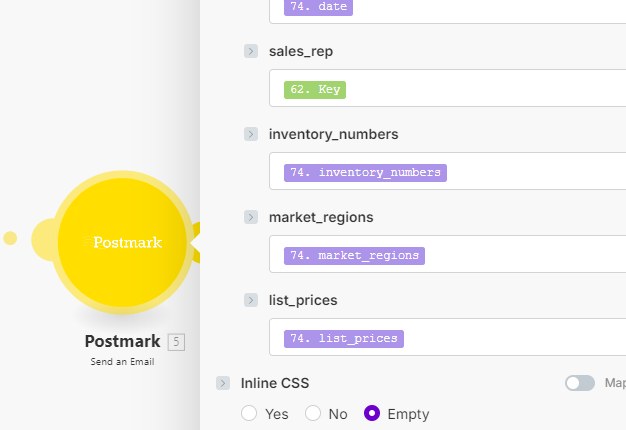Viewport: 626px width, 430px height.
Task: Select No for Inline CSS
Action: coord(313,413)
